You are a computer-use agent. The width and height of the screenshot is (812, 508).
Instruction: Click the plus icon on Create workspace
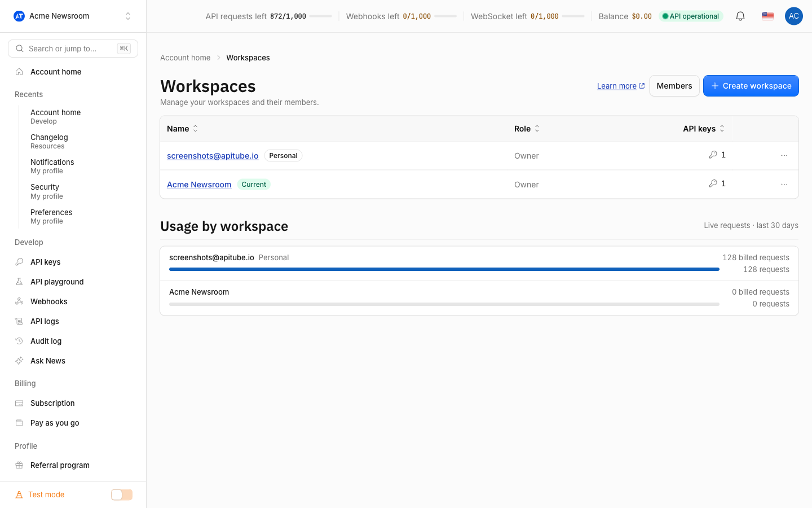715,86
